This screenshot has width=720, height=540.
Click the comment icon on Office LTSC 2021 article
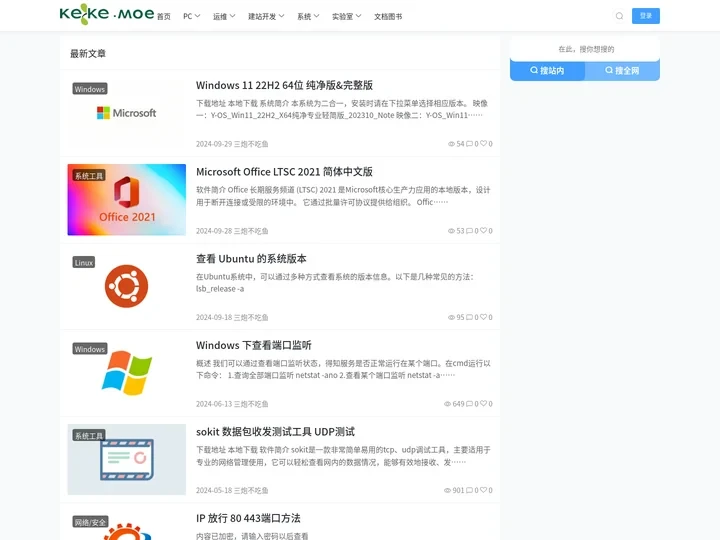pyautogui.click(x=469, y=231)
